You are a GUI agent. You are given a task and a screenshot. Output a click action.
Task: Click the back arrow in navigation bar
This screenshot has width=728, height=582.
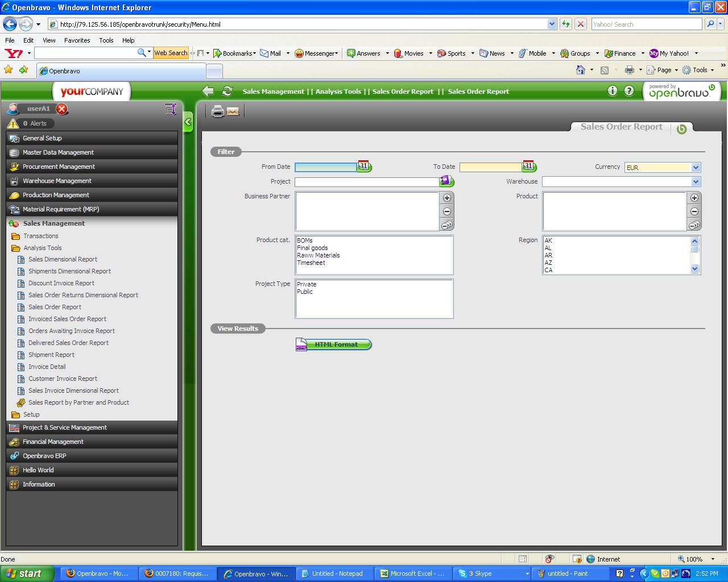click(208, 92)
